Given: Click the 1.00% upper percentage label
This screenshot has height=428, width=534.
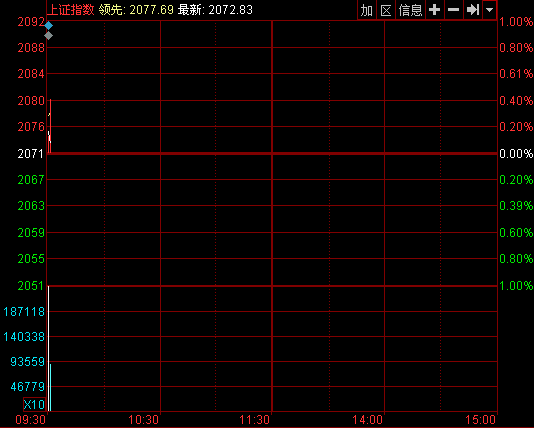Looking at the screenshot, I should (x=516, y=22).
